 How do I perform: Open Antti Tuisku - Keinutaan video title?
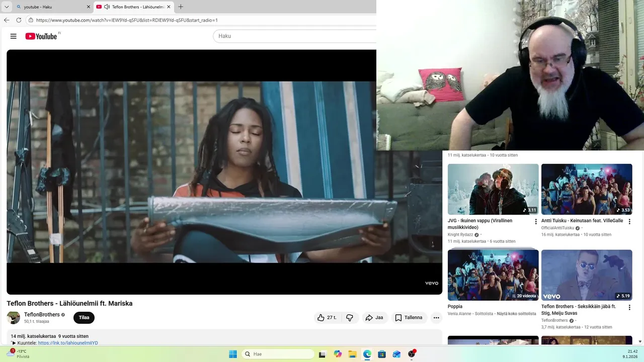click(582, 221)
